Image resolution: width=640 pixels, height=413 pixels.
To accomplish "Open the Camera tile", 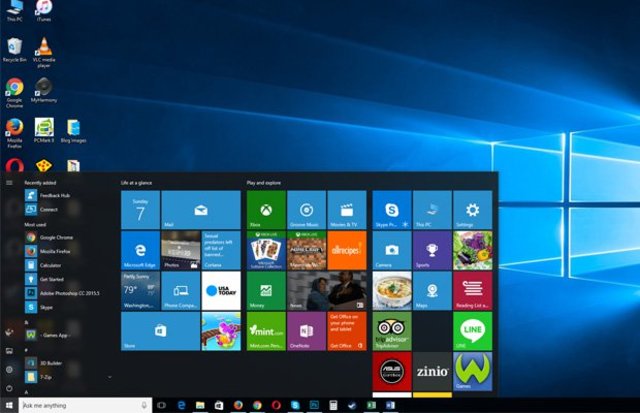I will [x=392, y=250].
